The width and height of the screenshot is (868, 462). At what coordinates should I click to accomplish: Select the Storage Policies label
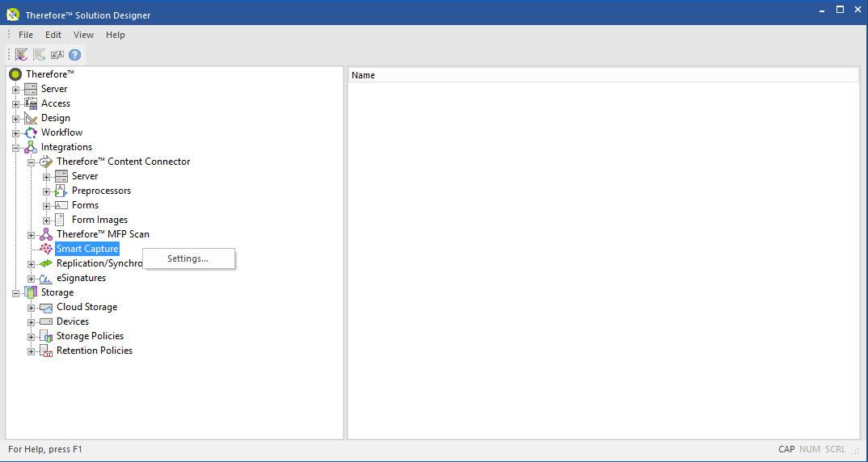pyautogui.click(x=91, y=336)
